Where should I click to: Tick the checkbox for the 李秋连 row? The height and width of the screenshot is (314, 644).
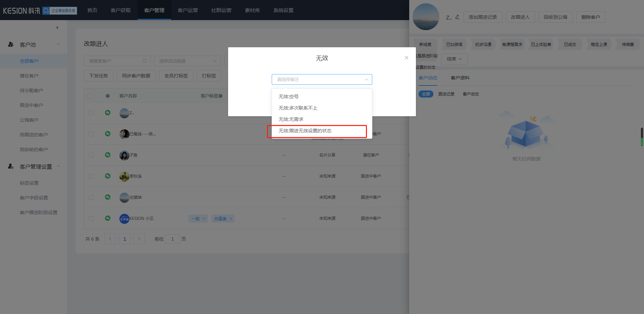coord(91,176)
